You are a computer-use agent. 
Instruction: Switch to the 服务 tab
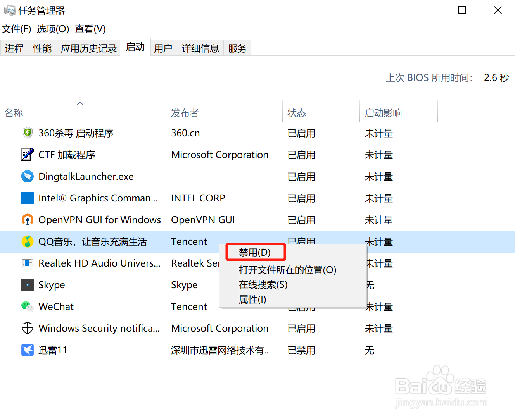tap(237, 48)
